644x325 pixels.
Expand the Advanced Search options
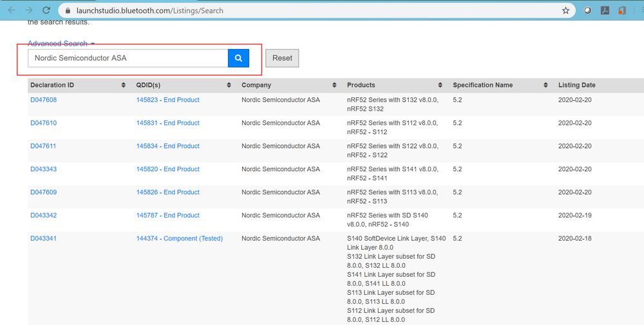point(61,44)
